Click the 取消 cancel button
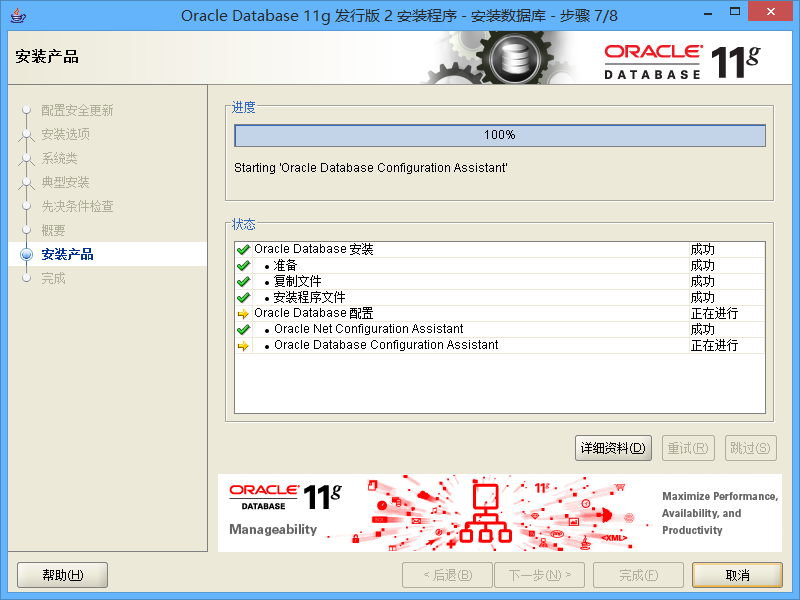Screen dimensions: 800x600 click(x=737, y=575)
